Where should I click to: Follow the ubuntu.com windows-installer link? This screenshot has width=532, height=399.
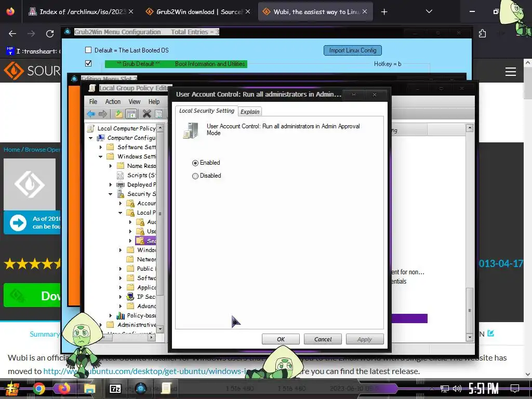[x=144, y=371]
